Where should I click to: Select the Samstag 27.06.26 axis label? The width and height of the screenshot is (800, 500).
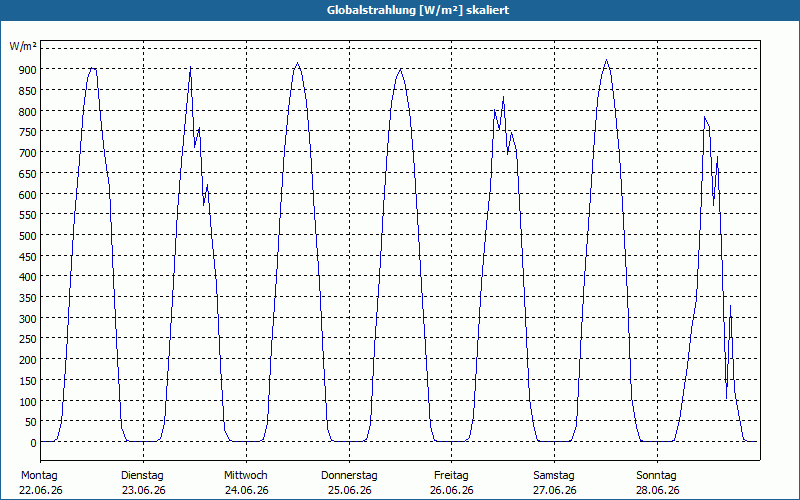[x=554, y=483]
